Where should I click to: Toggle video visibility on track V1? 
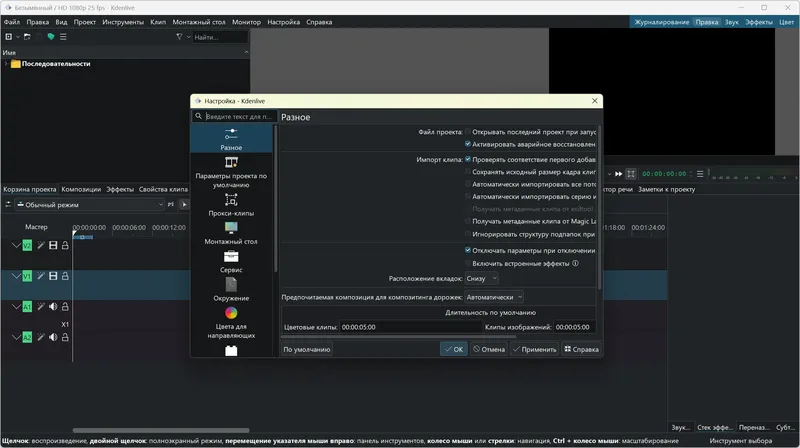click(x=53, y=276)
